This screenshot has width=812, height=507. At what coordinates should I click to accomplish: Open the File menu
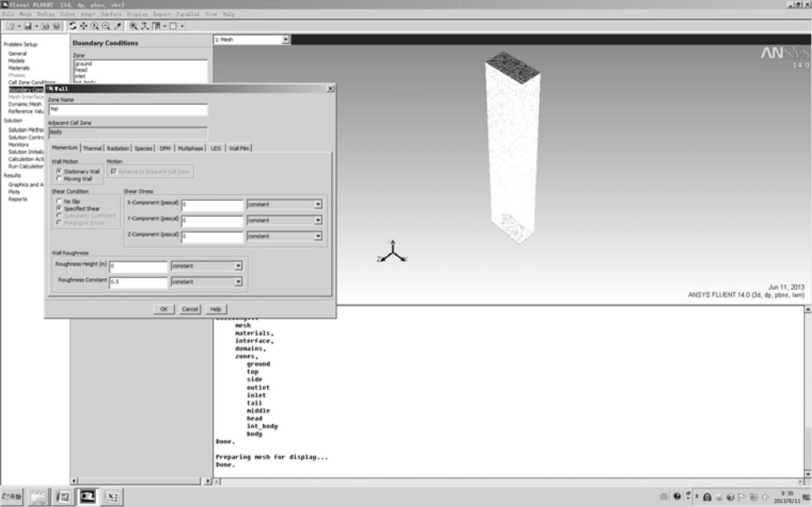(x=8, y=14)
